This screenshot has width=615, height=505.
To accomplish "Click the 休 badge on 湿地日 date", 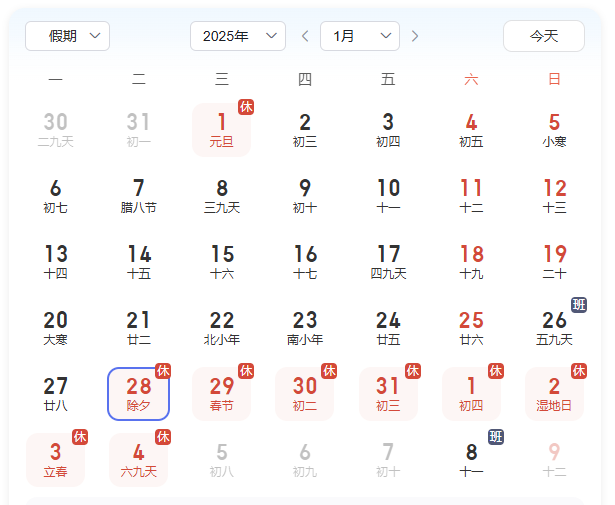I will tap(579, 371).
